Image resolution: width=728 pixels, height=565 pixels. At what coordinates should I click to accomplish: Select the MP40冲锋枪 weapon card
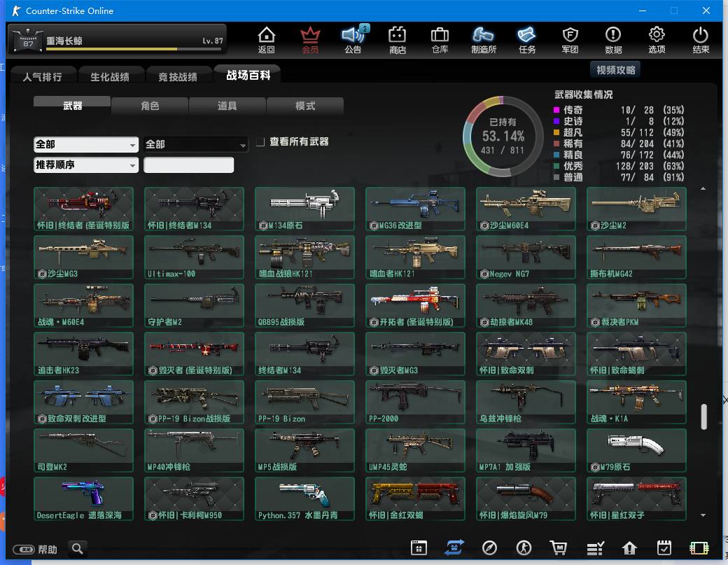click(194, 450)
